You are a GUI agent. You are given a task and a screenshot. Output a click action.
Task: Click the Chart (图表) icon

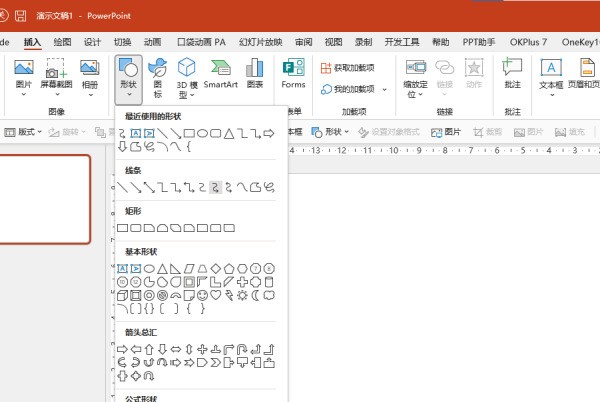click(255, 74)
